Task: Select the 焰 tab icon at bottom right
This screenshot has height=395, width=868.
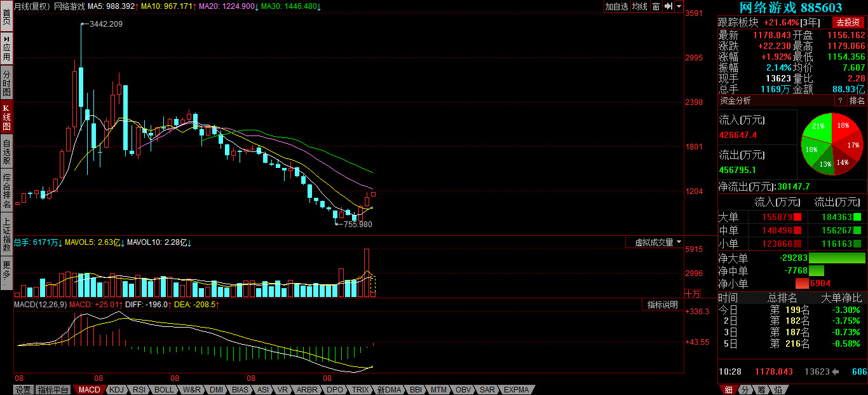Action: [778, 390]
